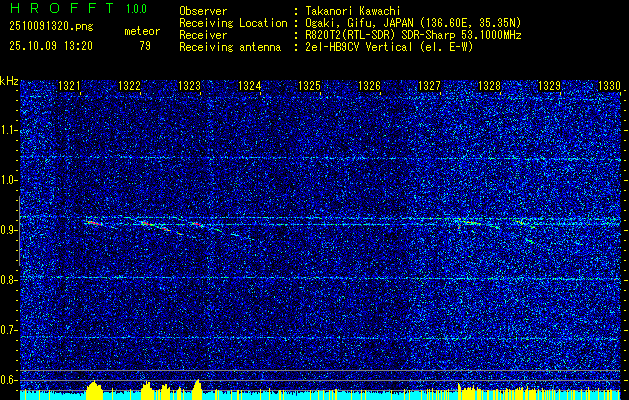Click the 1326 time axis marker
Screen dimensions: 629x400
[369, 85]
